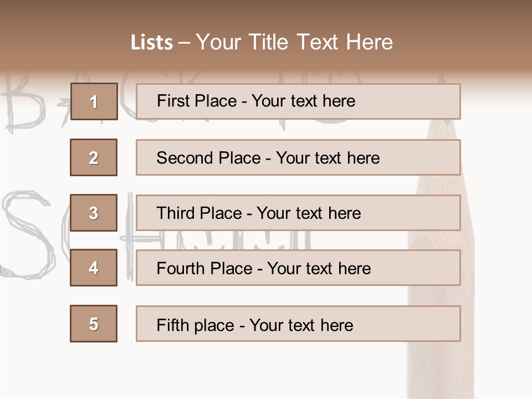The width and height of the screenshot is (532, 399).
Task: Click the words Your Title Text Here
Action: pyautogui.click(x=294, y=42)
